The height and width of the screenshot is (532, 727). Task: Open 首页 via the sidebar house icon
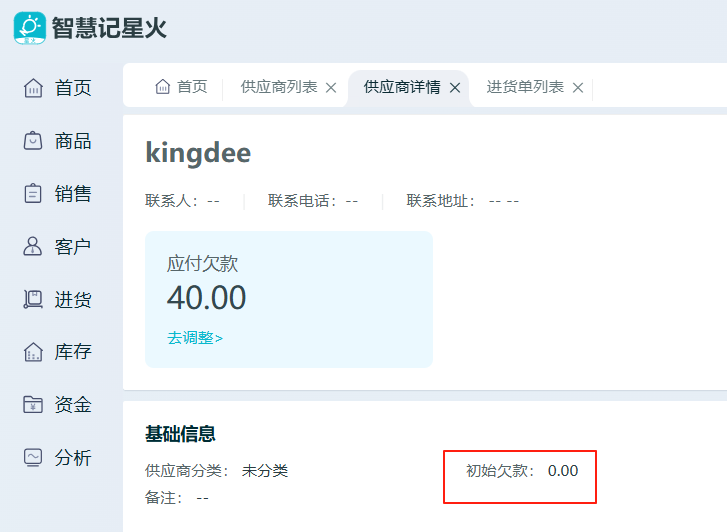click(33, 88)
